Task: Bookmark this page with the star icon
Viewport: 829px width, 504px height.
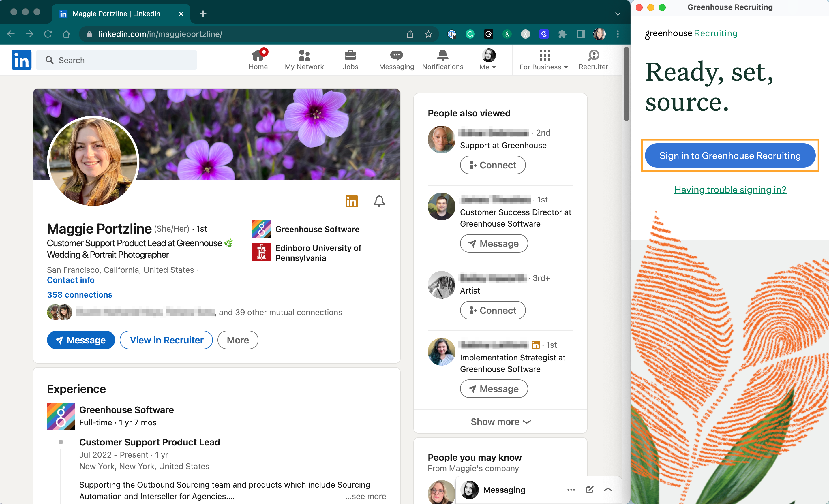Action: [x=428, y=34]
